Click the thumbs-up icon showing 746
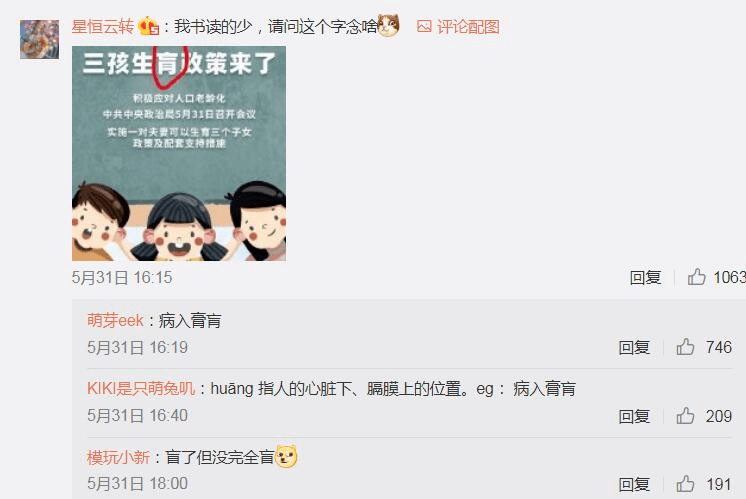Screen dimensions: 746x499 point(685,347)
